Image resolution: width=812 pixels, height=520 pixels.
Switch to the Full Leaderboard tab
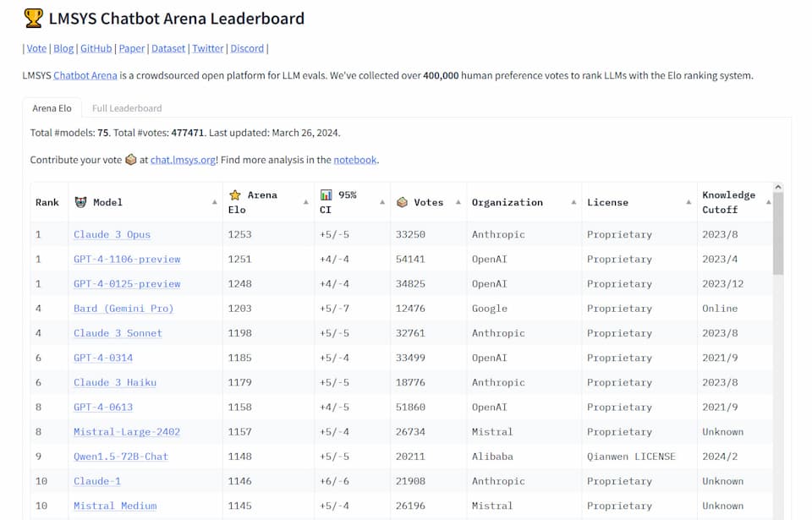(x=127, y=108)
